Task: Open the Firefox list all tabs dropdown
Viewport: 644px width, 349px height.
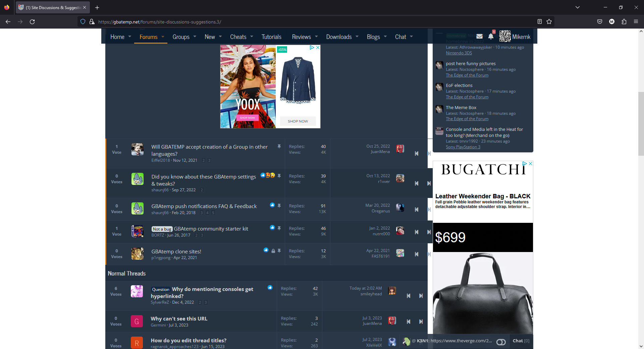Action: [x=578, y=7]
